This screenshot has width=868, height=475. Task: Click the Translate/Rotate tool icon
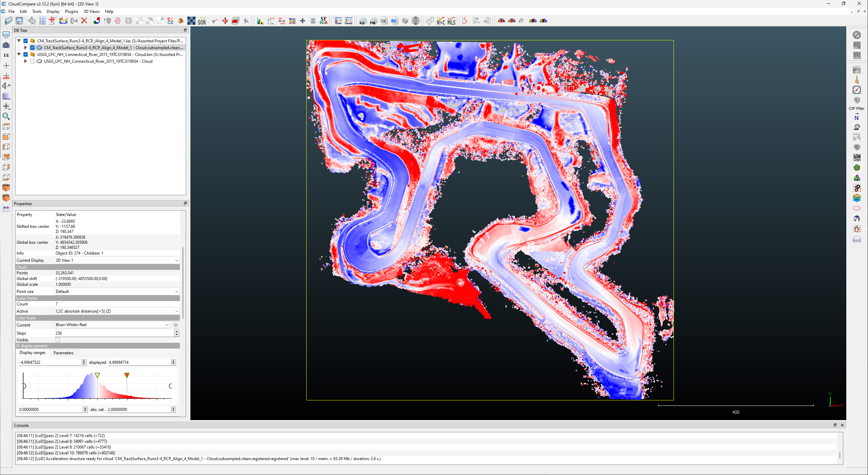(225, 21)
